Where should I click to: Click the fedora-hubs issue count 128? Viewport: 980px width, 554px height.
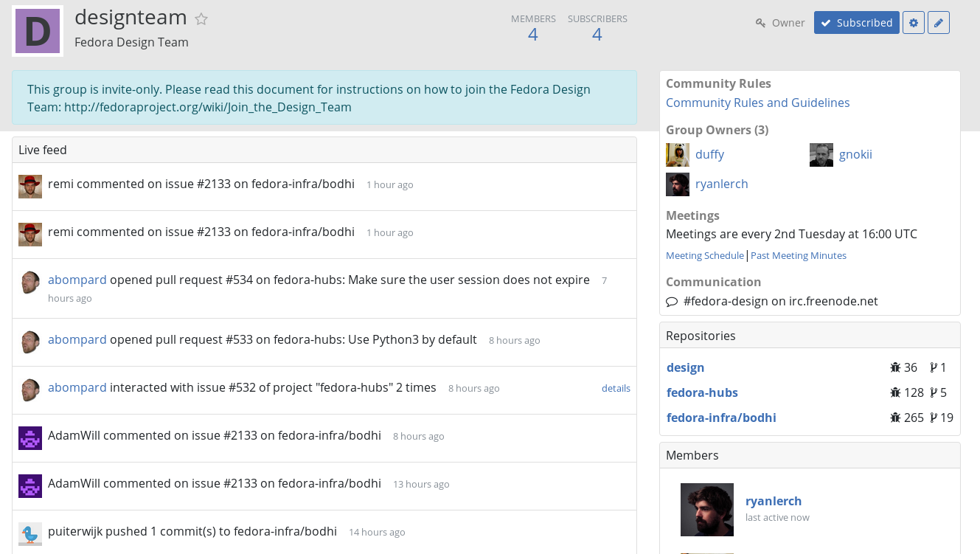tap(914, 392)
